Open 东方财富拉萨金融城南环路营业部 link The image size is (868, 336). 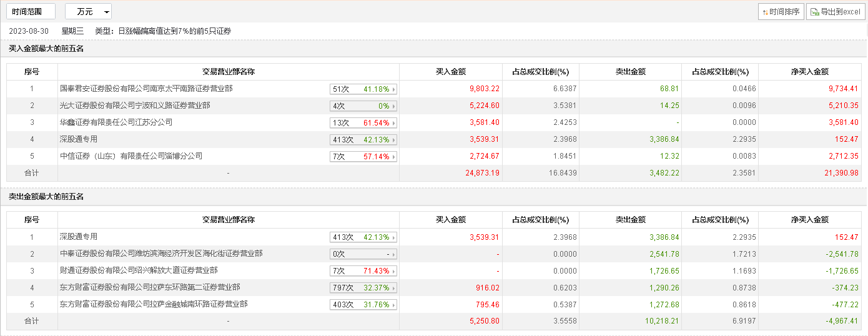tap(154, 304)
